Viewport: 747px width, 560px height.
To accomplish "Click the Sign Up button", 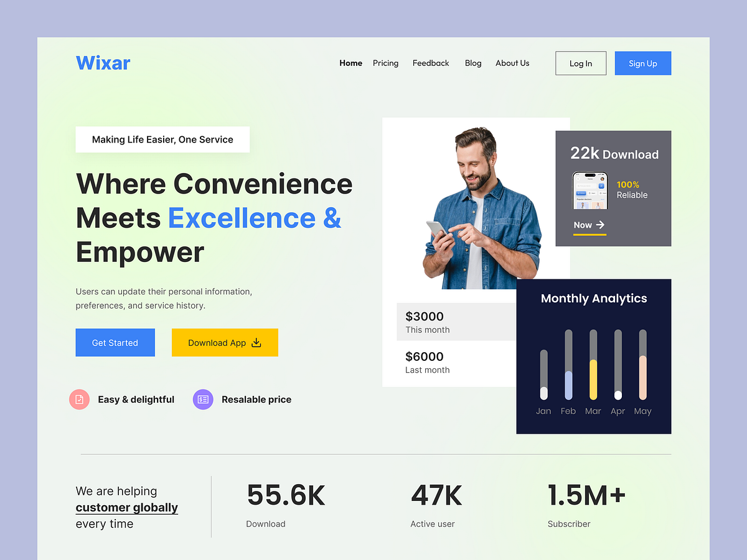I will [642, 63].
